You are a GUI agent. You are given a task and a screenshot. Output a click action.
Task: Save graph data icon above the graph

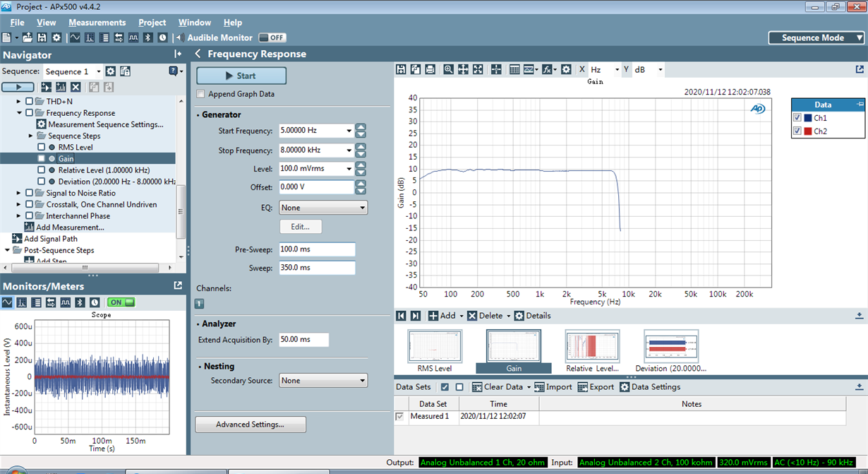[401, 69]
